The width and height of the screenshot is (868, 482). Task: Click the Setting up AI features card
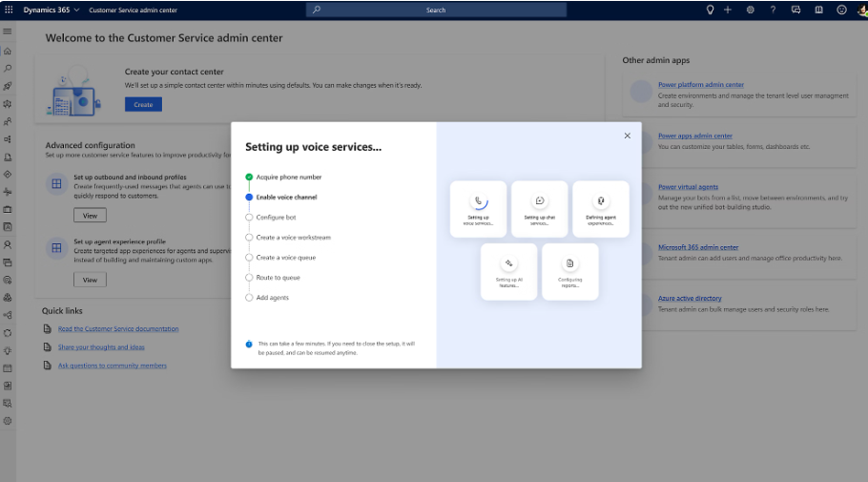coord(508,272)
